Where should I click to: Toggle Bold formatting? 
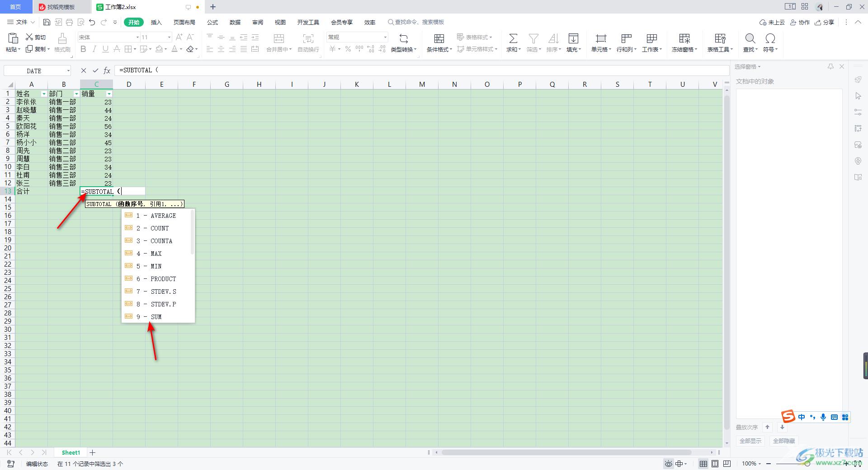[83, 49]
